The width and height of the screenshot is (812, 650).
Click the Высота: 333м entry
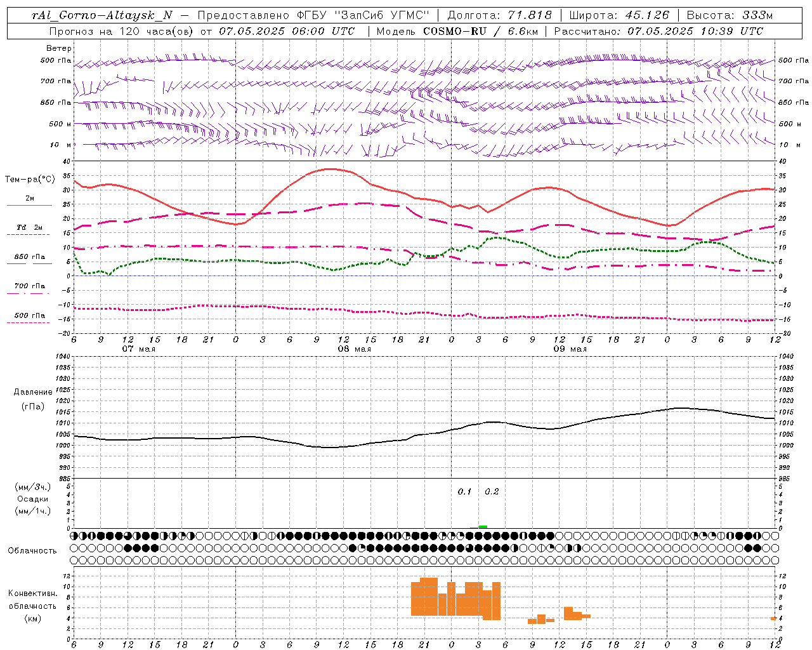730,16
